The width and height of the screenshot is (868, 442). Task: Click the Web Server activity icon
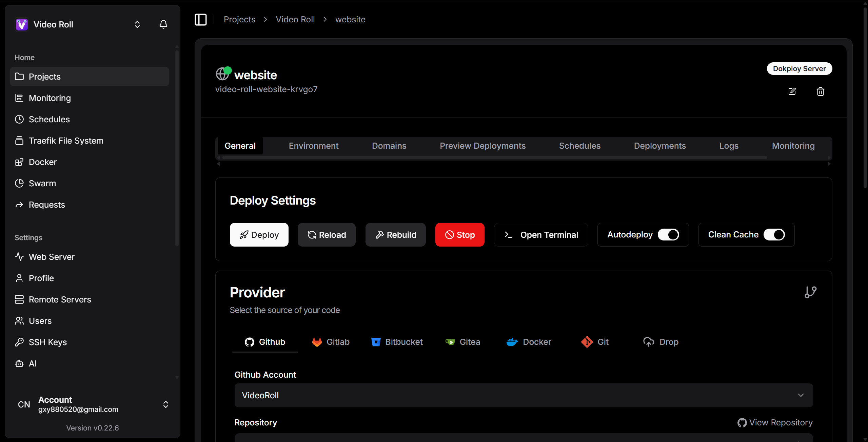pyautogui.click(x=19, y=257)
